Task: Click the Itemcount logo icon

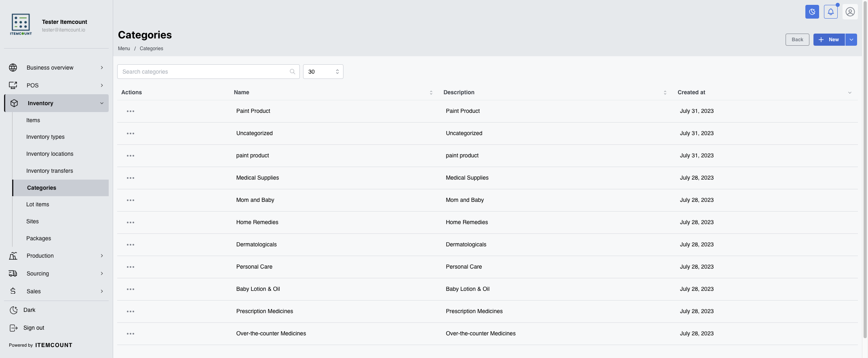Action: 21,24
